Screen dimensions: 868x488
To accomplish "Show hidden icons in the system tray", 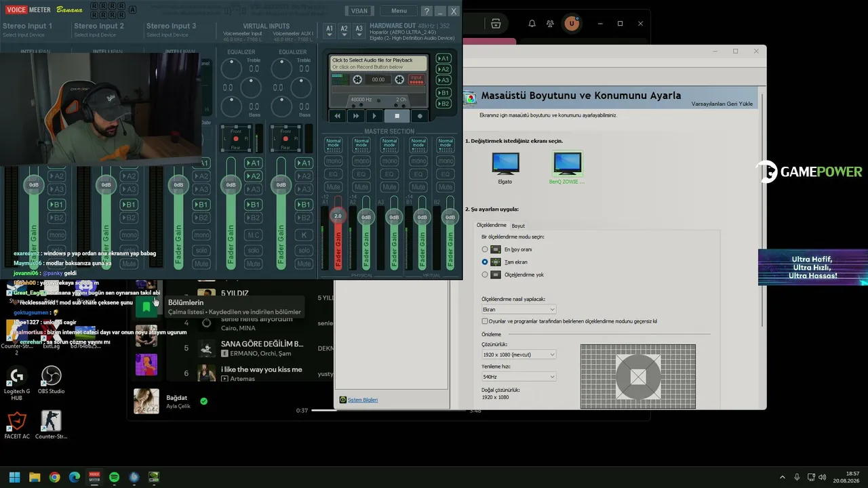I will pos(782,477).
